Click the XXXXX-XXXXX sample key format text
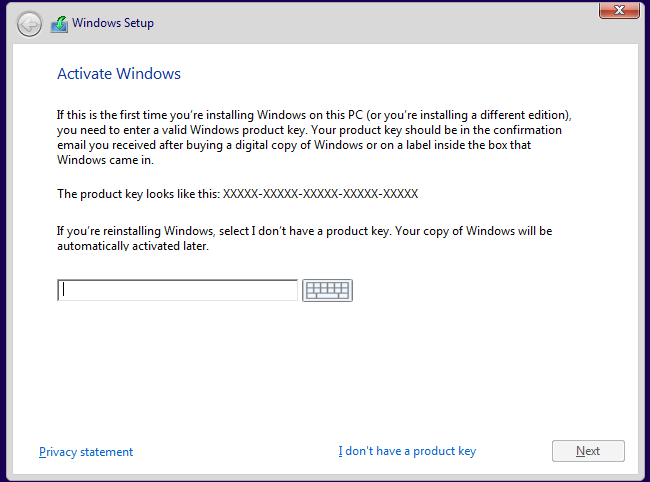650x482 pixels. pyautogui.click(x=320, y=194)
